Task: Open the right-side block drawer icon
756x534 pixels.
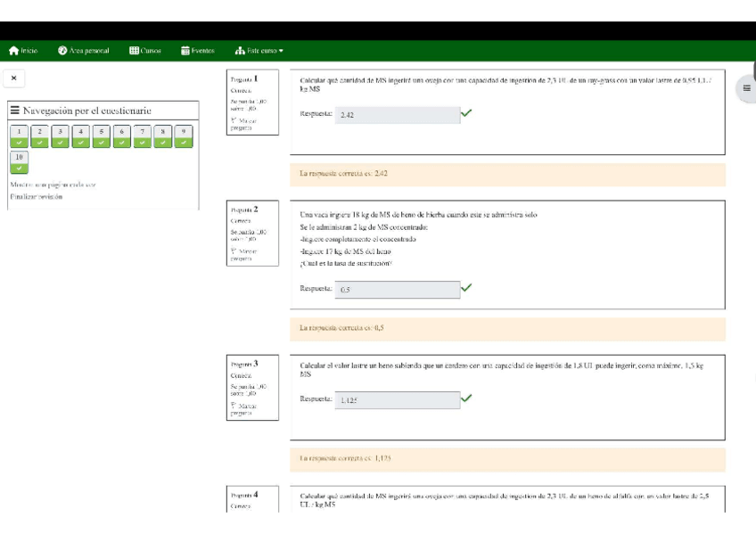Action: [x=746, y=88]
